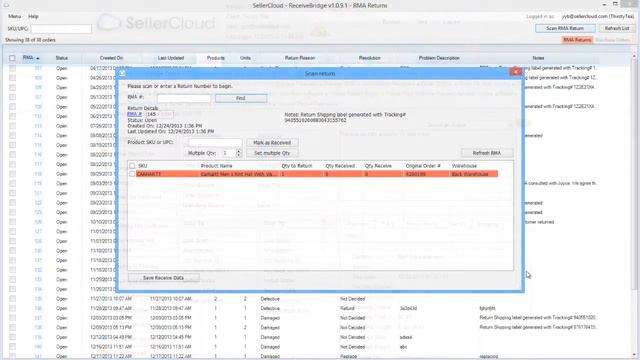Click Defective reason in 11/27/2013 row

270,299
